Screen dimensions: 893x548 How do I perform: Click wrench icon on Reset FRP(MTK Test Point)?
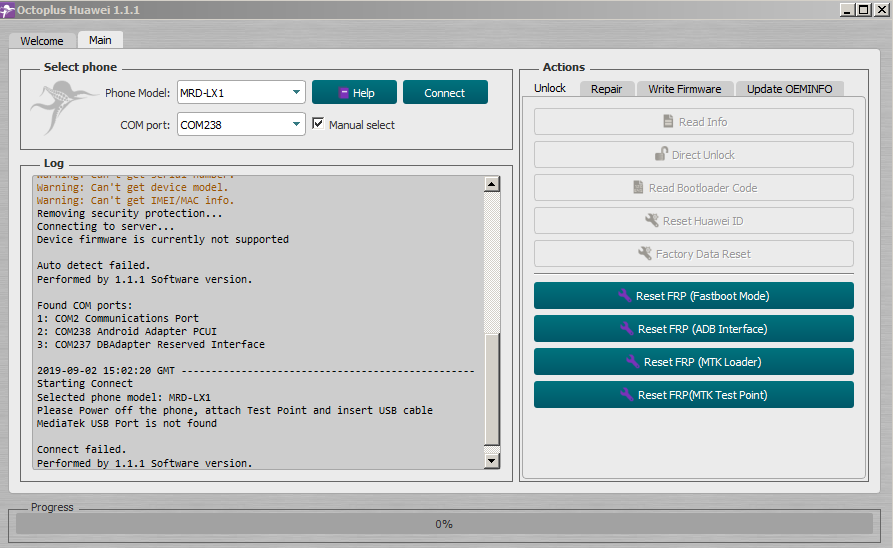click(626, 394)
